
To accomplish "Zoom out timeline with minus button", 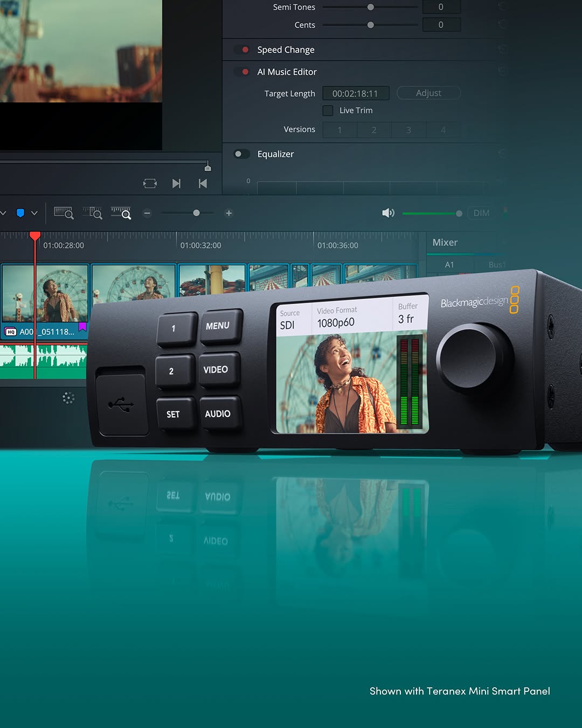I will [147, 213].
